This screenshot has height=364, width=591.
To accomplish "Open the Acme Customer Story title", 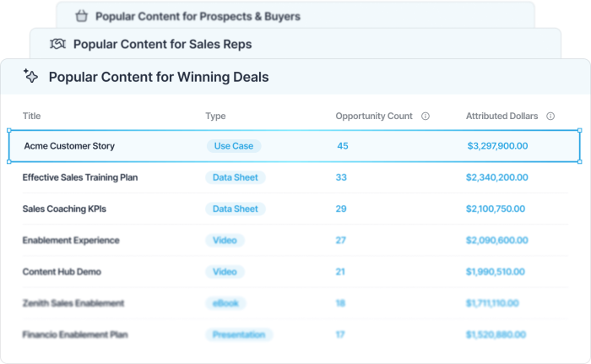I will [x=69, y=146].
